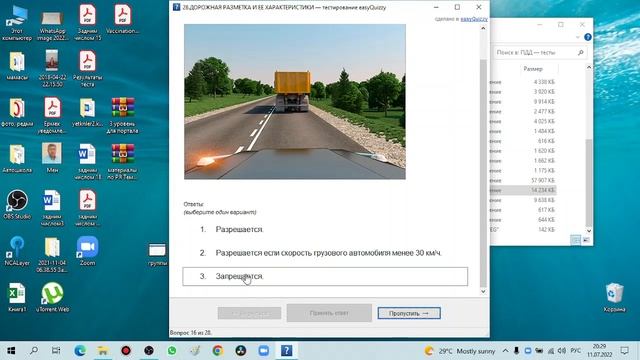Open 'мамасы' folder on desktop
The height and width of the screenshot is (360, 640).
[x=17, y=65]
